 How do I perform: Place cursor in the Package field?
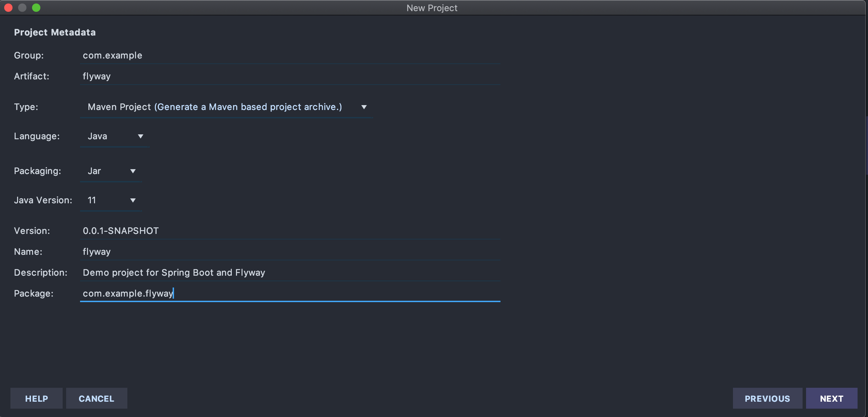tap(290, 293)
